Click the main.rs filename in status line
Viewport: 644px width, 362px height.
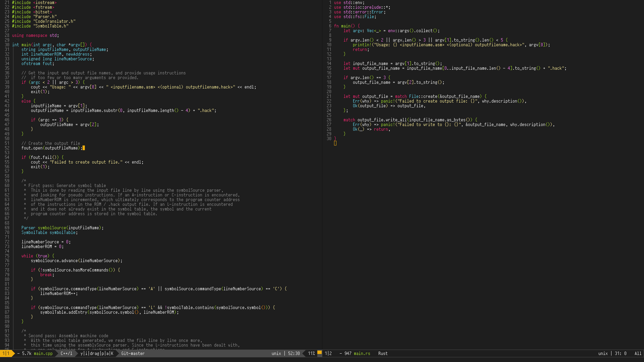362,353
